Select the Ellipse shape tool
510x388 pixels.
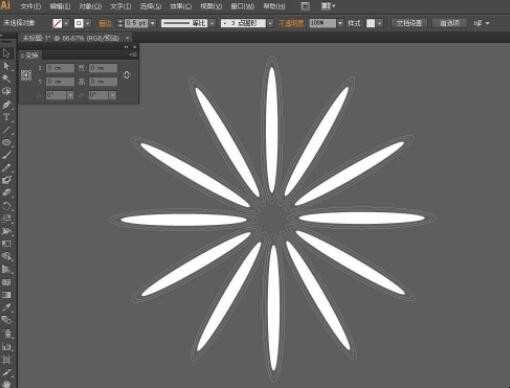(x=6, y=143)
